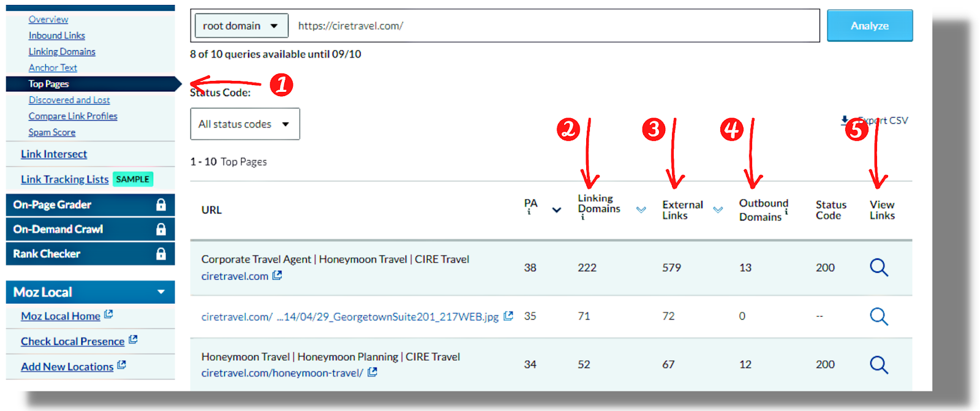Open view links for ciretravel.com row

pyautogui.click(x=879, y=268)
